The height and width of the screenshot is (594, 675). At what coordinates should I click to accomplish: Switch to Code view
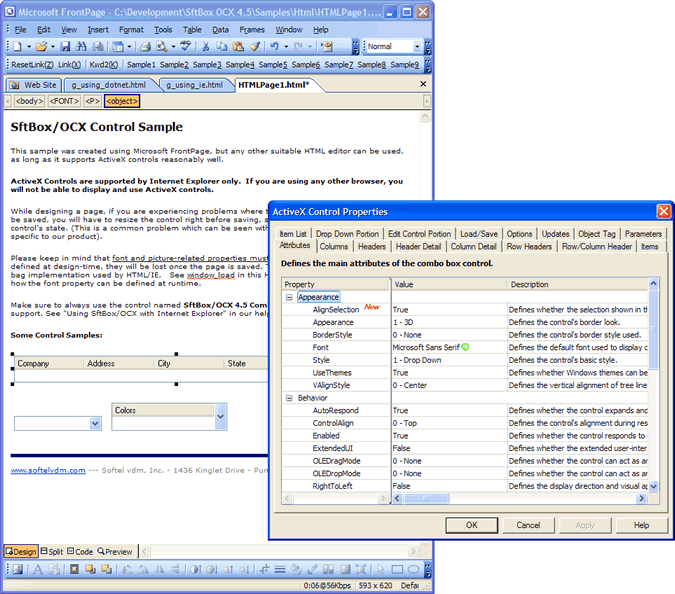[81, 551]
